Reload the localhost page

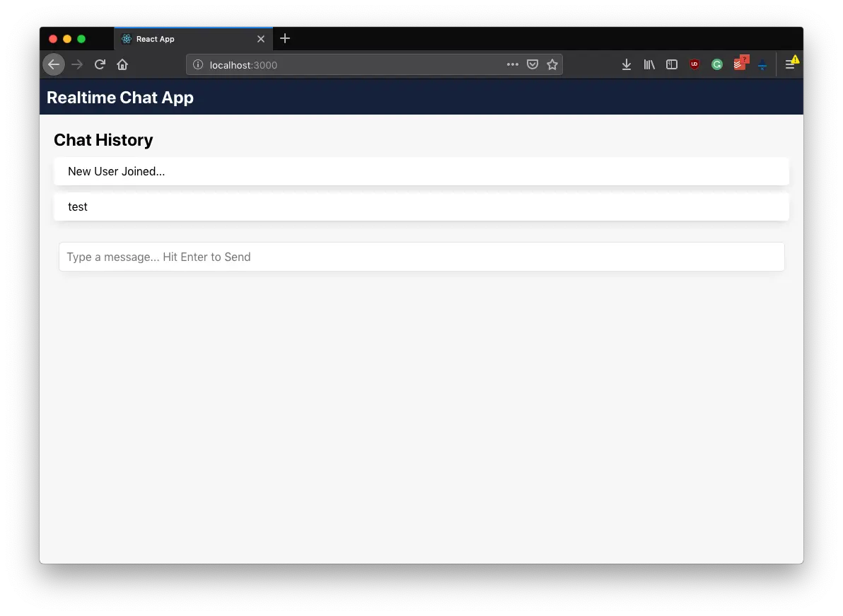coord(100,64)
